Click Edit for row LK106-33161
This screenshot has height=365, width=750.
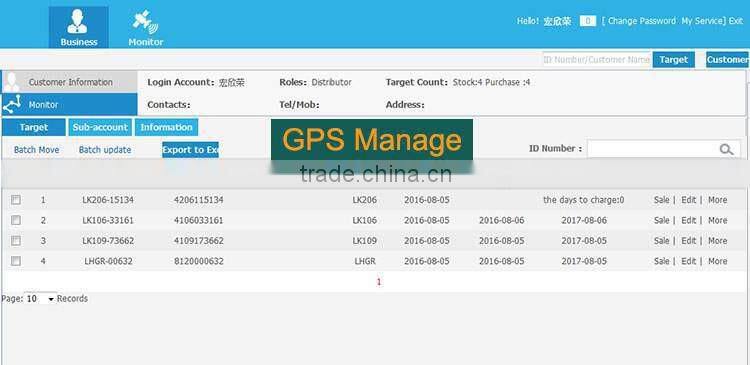pyautogui.click(x=688, y=221)
